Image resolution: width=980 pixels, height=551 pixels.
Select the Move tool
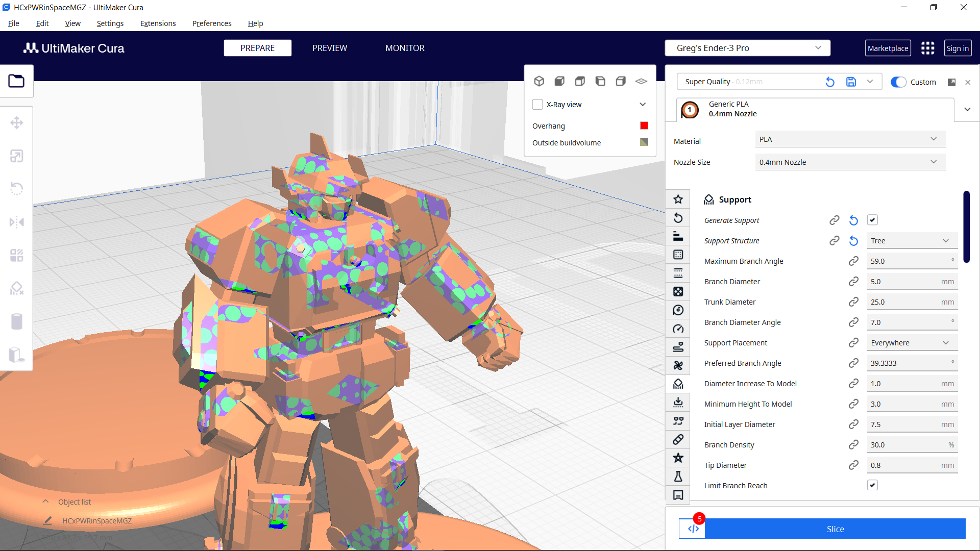[17, 122]
